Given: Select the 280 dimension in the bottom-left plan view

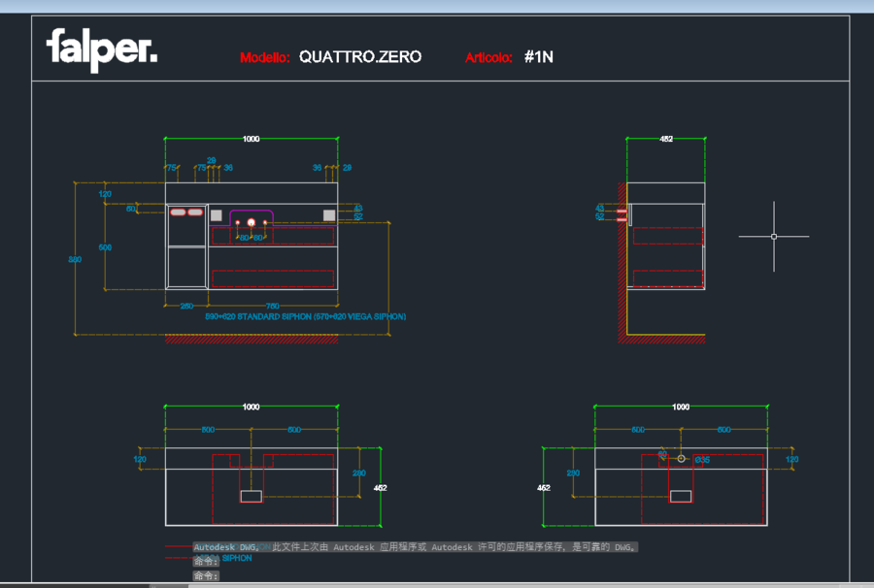Looking at the screenshot, I should pyautogui.click(x=359, y=474).
